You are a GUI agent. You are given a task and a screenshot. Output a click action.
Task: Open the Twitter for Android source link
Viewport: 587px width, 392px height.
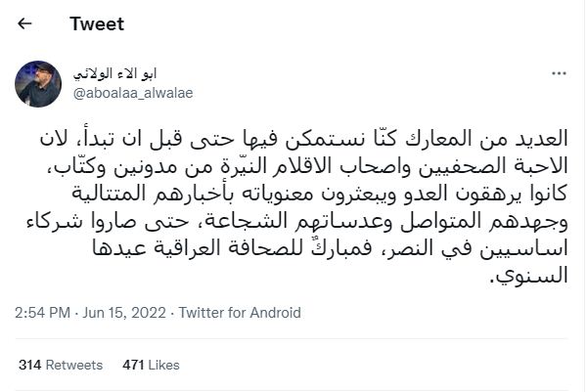click(240, 313)
